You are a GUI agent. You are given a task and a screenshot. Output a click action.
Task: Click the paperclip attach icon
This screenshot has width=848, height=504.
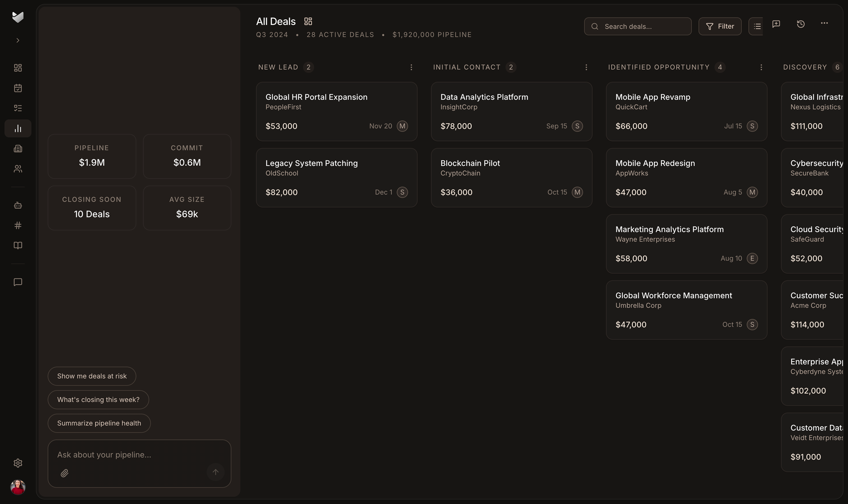point(64,473)
